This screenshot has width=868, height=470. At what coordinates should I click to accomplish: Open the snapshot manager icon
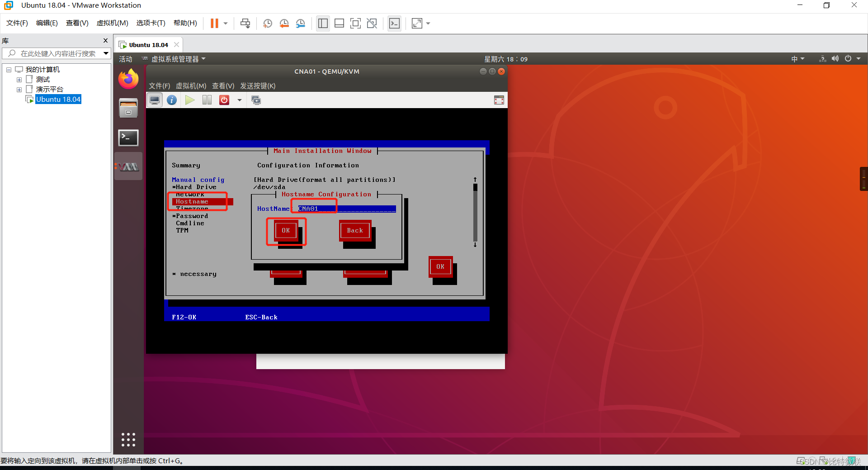pyautogui.click(x=301, y=23)
